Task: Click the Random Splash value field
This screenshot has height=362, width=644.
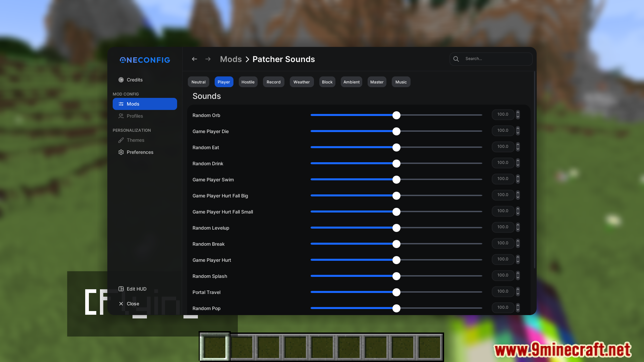Action: (x=503, y=276)
